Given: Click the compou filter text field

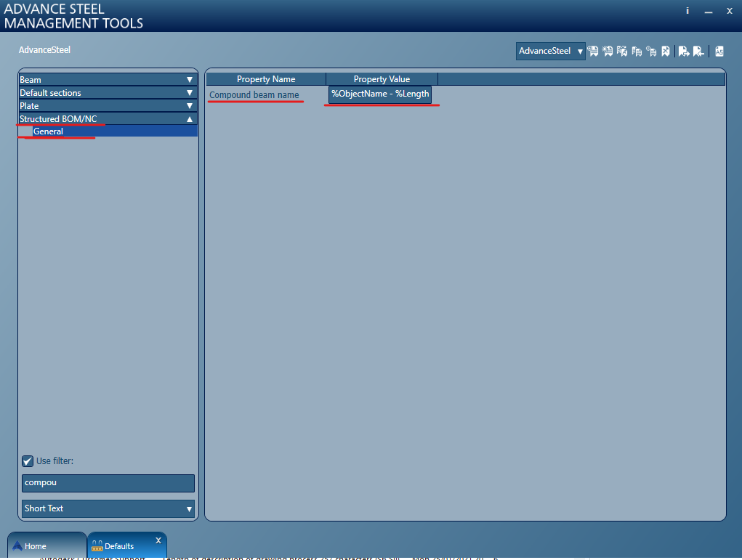Looking at the screenshot, I should point(108,482).
